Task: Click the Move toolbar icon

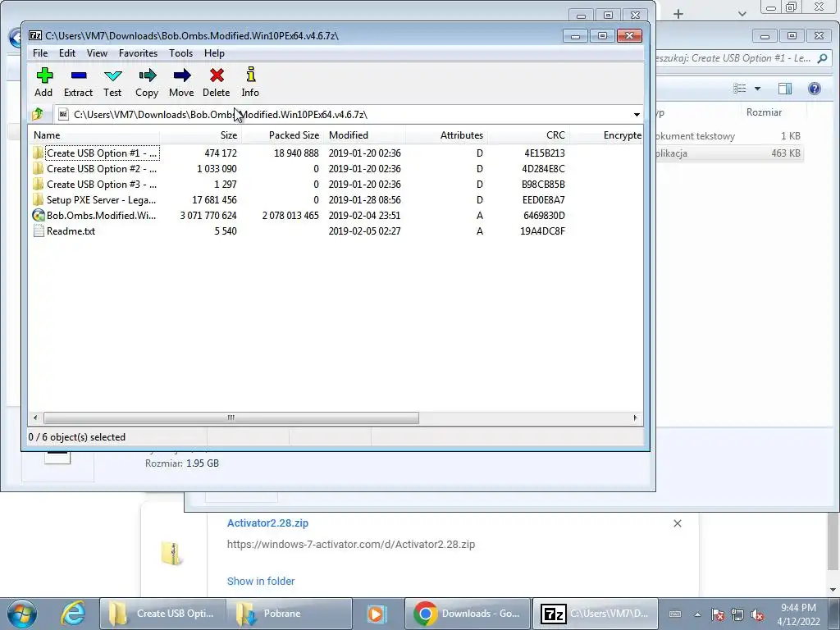Action: (181, 75)
